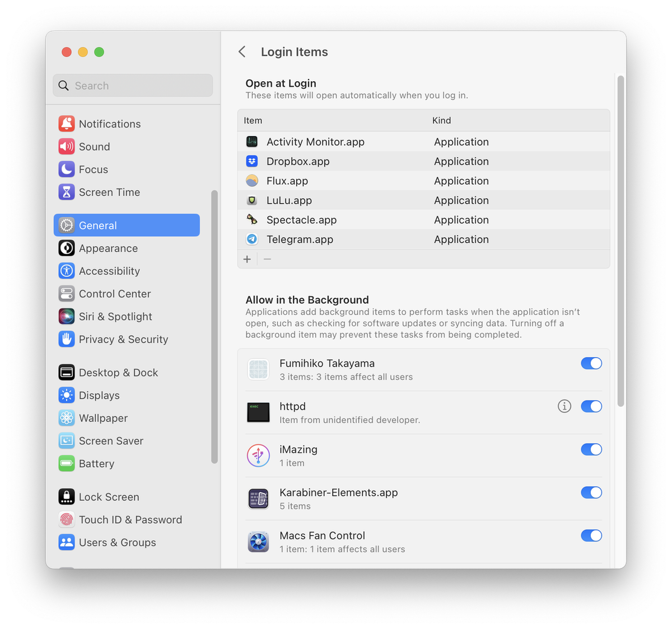This screenshot has width=672, height=629.
Task: Select Dropbox.app in login items
Action: coord(298,161)
